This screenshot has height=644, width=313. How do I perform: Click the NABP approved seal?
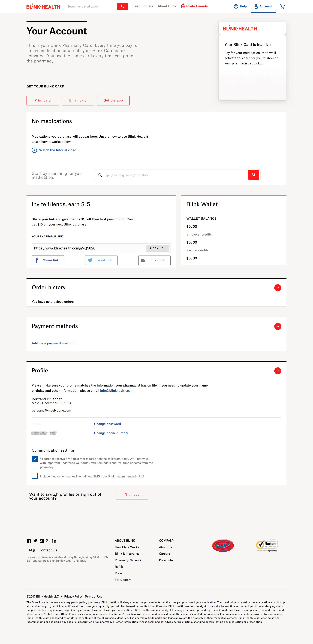[x=223, y=545]
